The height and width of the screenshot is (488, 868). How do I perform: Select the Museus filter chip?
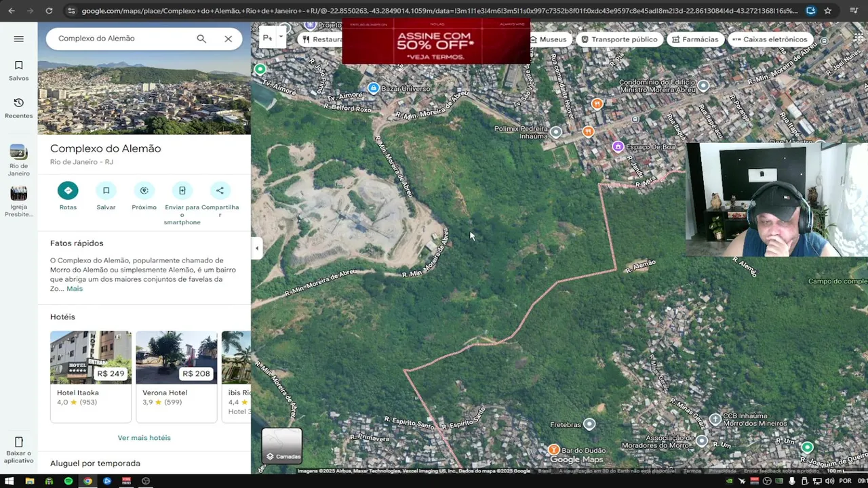click(x=548, y=39)
